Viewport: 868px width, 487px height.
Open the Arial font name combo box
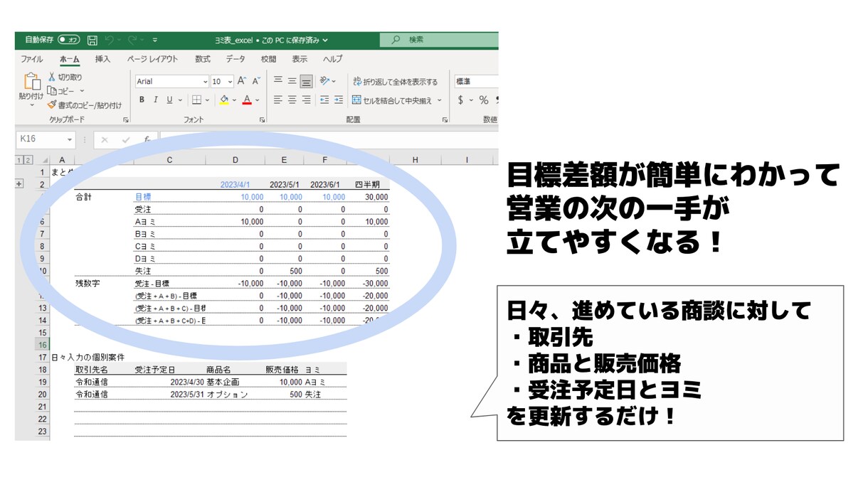(x=171, y=81)
